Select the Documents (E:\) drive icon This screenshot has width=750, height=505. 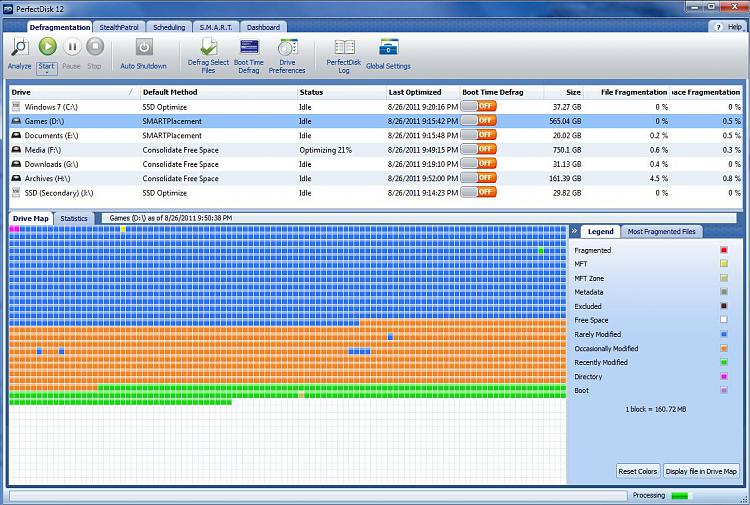16,135
